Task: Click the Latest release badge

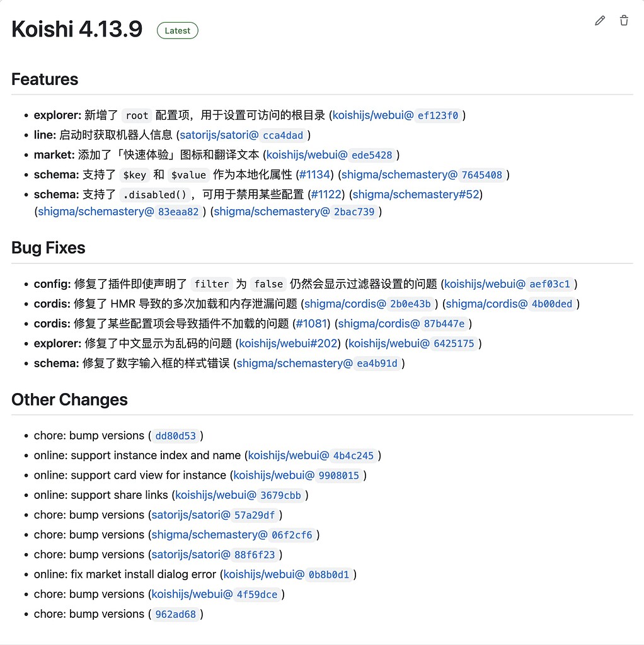Action: [177, 30]
